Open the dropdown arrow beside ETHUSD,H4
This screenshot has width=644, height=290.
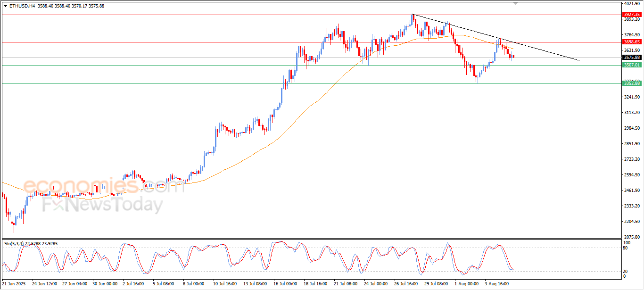(5, 6)
